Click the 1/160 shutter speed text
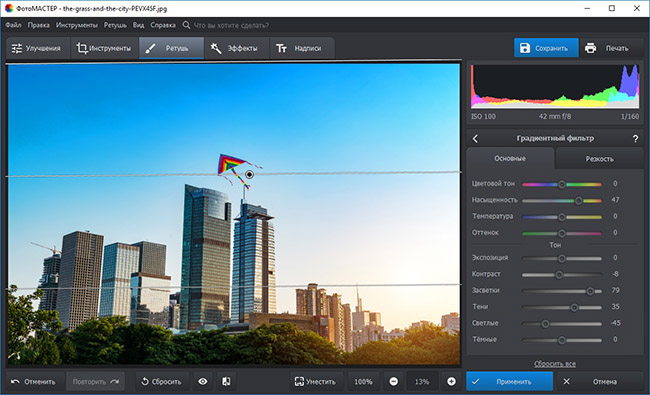The width and height of the screenshot is (650, 395). [x=630, y=116]
